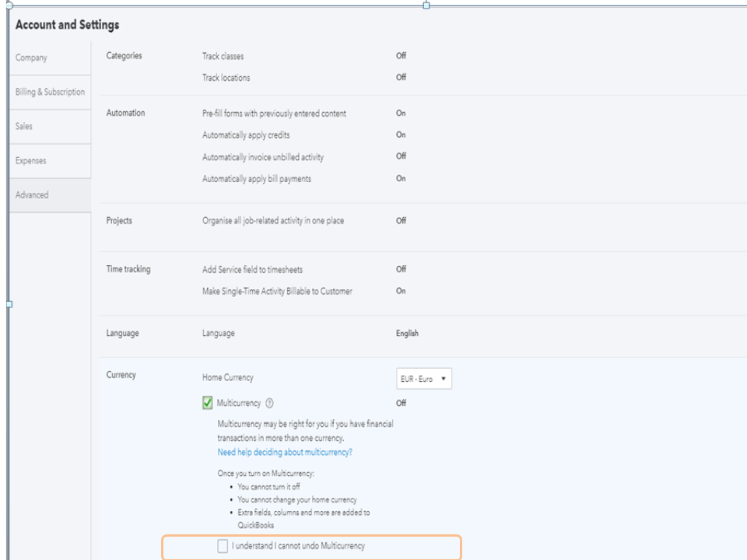Viewport: 747px width, 560px height.
Task: Open Automatically apply credits setting
Action: pyautogui.click(x=246, y=135)
